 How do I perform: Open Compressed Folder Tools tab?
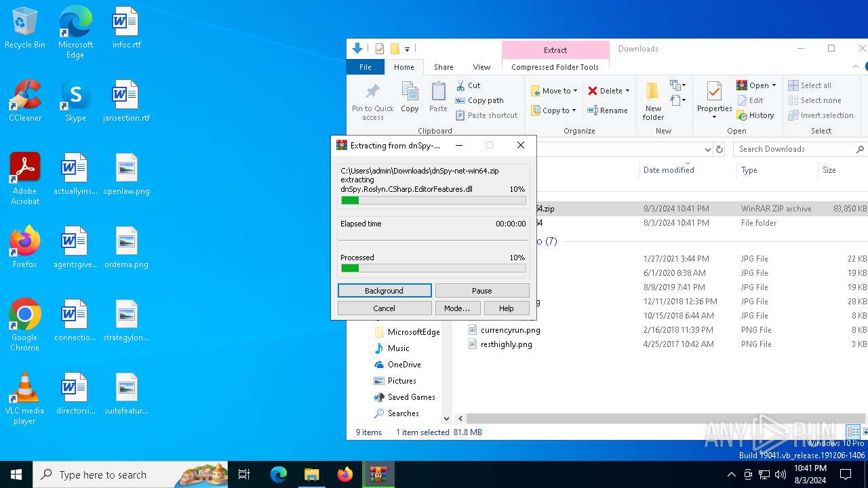pyautogui.click(x=555, y=67)
